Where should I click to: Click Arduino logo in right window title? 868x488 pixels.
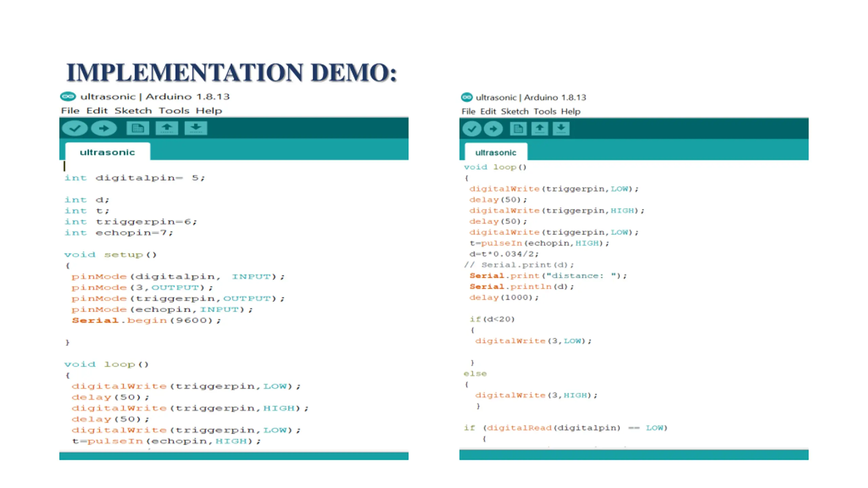coord(467,97)
